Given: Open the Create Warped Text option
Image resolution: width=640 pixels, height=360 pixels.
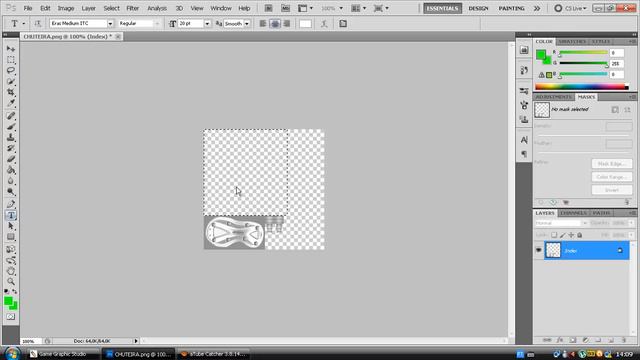Looking at the screenshot, I should point(324,24).
